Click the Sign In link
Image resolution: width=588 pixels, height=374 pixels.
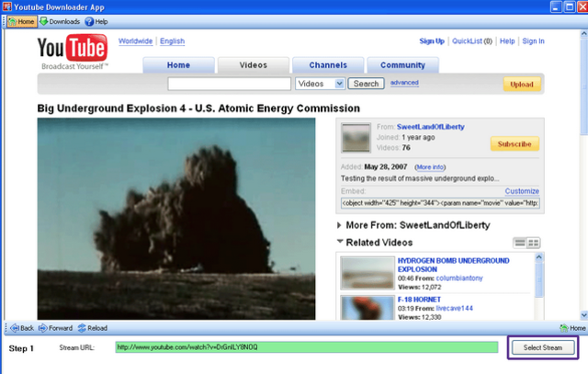tap(533, 41)
